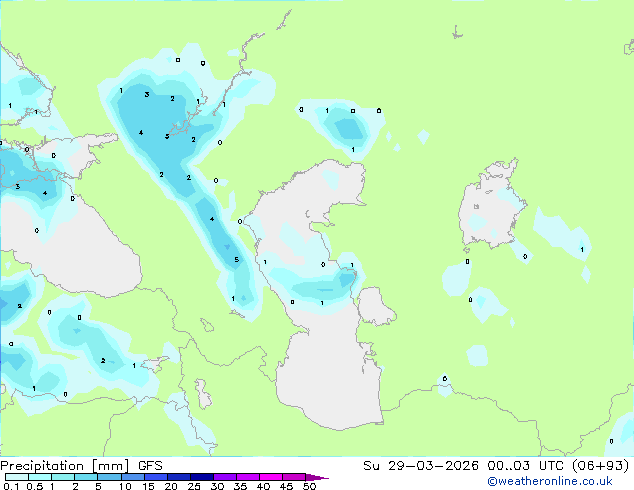634x490 pixels.
Task: Click the violet swatch between 35 and 40
Action: (x=247, y=477)
